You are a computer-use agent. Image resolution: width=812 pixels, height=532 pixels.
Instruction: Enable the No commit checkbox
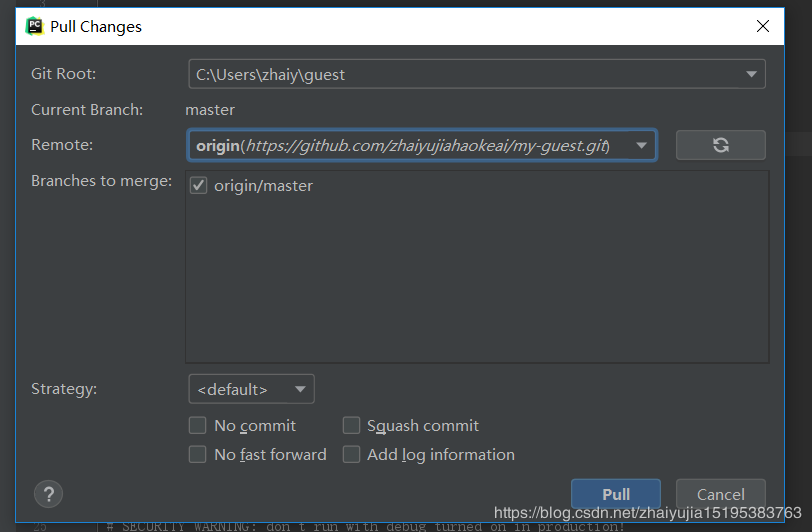(x=197, y=425)
